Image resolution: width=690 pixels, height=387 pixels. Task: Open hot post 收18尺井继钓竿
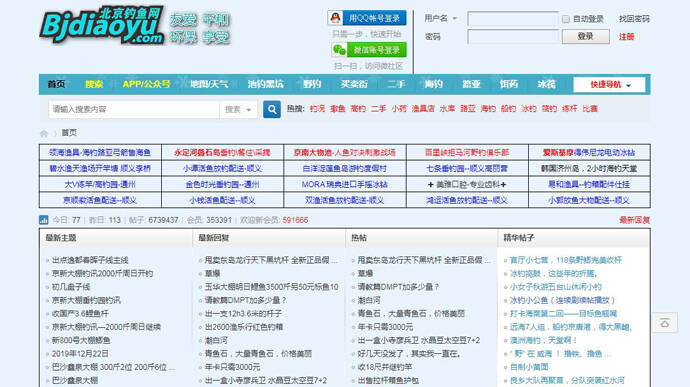point(385,367)
